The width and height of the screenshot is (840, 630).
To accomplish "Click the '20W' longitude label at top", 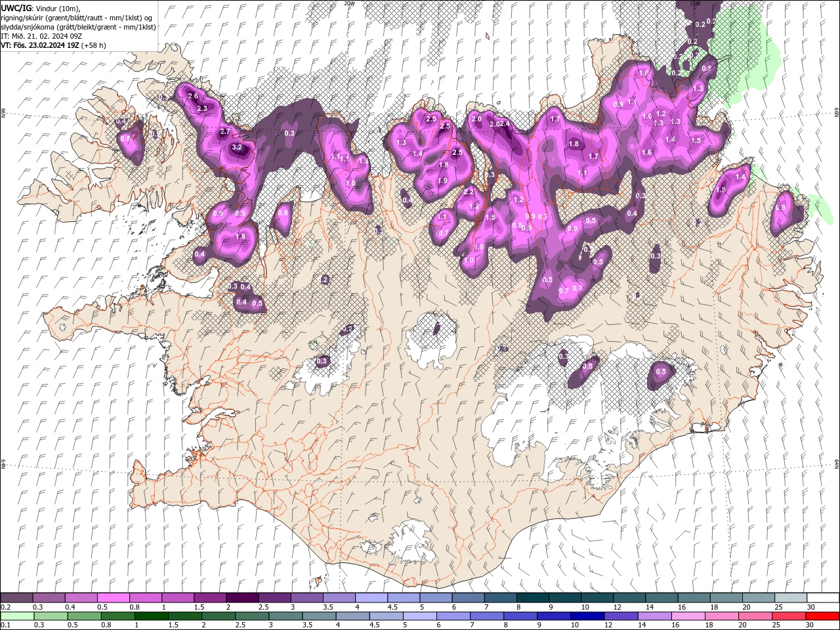I will tap(349, 3).
